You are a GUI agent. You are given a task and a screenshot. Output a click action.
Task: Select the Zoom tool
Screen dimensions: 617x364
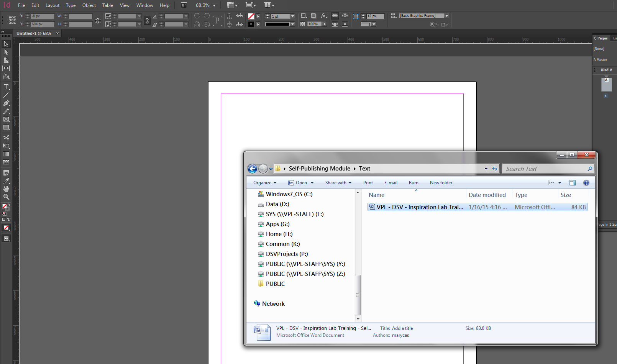coord(6,197)
